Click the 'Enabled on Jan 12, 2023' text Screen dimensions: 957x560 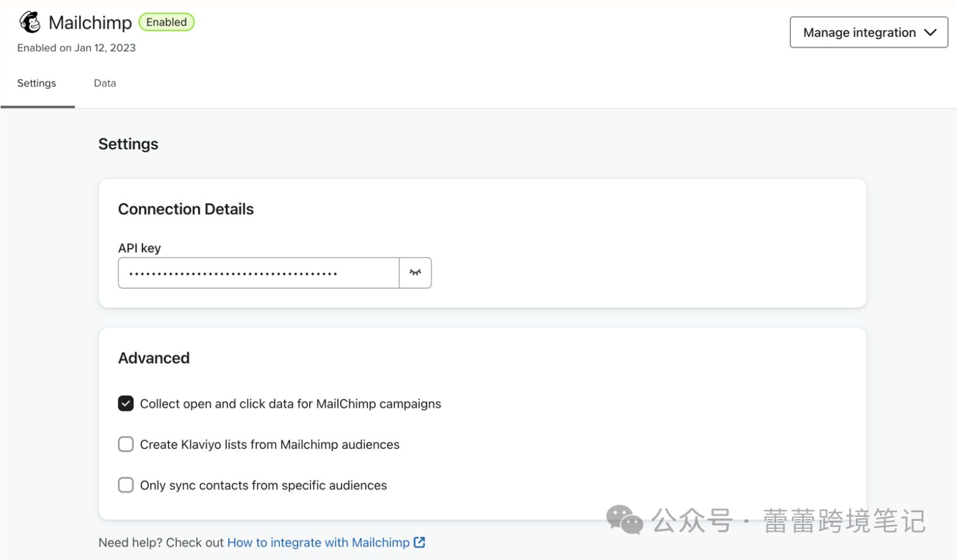[x=77, y=48]
